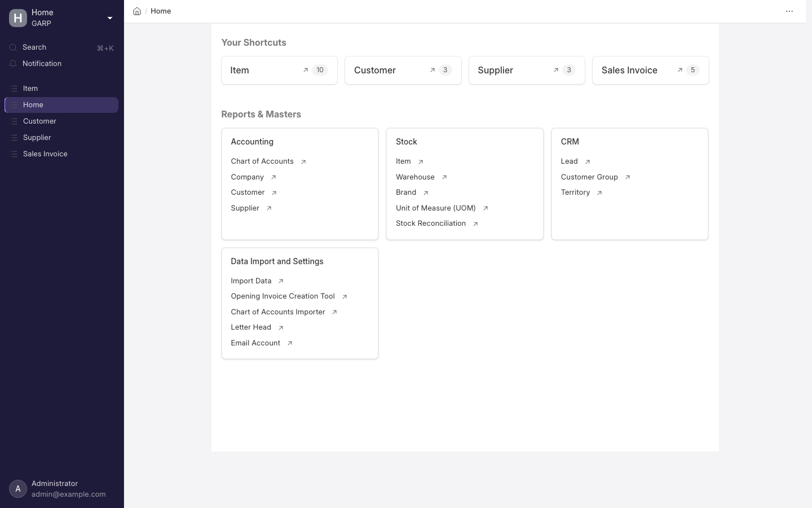
Task: Open Sales Invoice from the sidebar
Action: 61,154
